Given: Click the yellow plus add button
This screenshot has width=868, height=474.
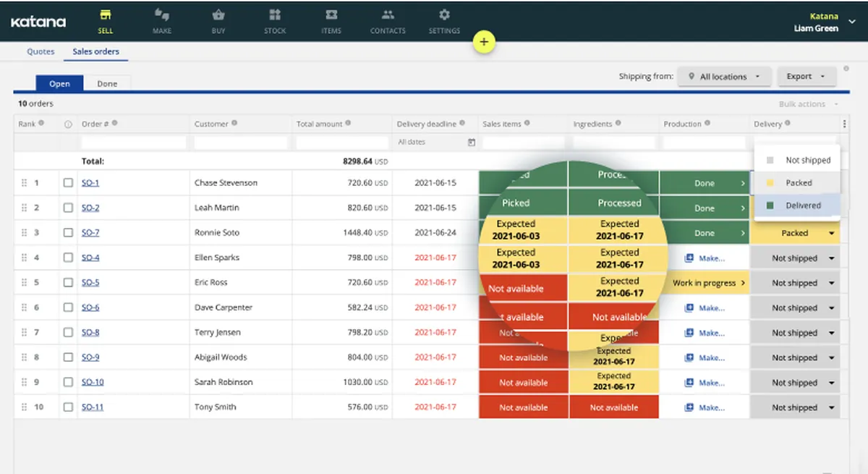Looking at the screenshot, I should tap(484, 42).
